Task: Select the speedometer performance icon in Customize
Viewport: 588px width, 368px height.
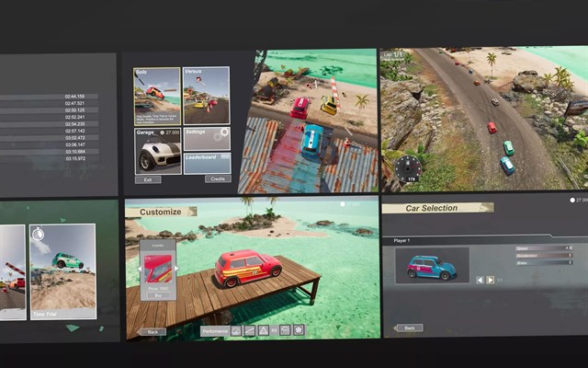Action: pyautogui.click(x=236, y=331)
